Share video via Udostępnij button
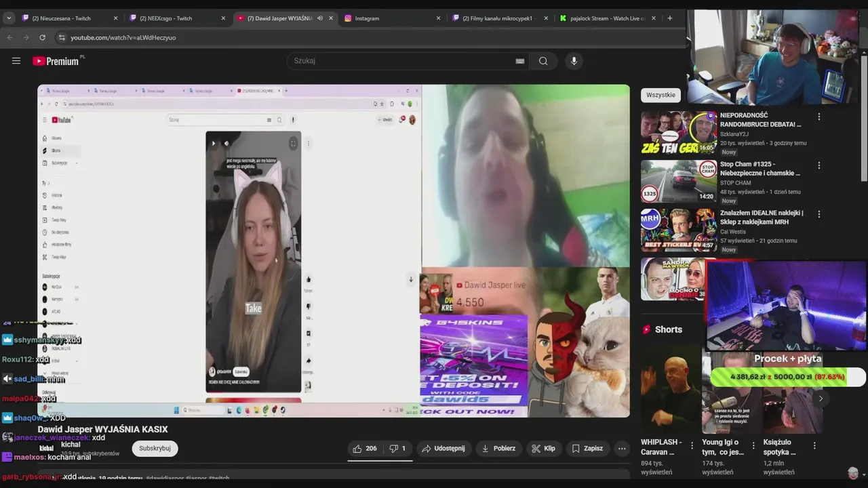Image resolution: width=868 pixels, height=488 pixels. pyautogui.click(x=443, y=449)
